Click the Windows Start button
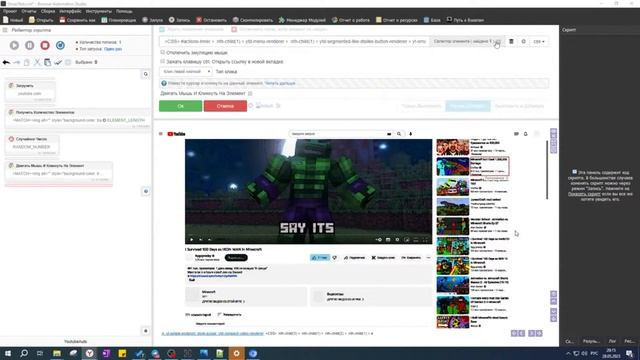Image resolution: width=640 pixels, height=360 pixels. (7, 353)
